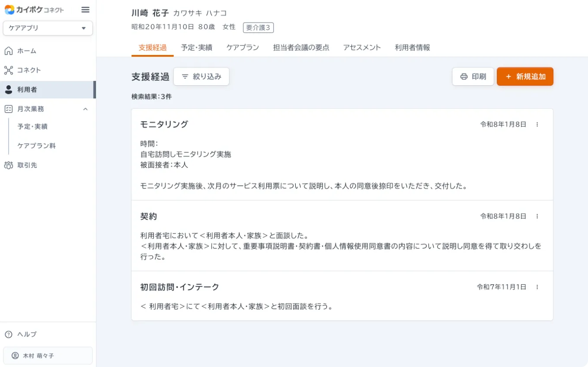Image resolution: width=588 pixels, height=367 pixels.
Task: Open the kebab menu on 契約 entry
Action: click(537, 216)
